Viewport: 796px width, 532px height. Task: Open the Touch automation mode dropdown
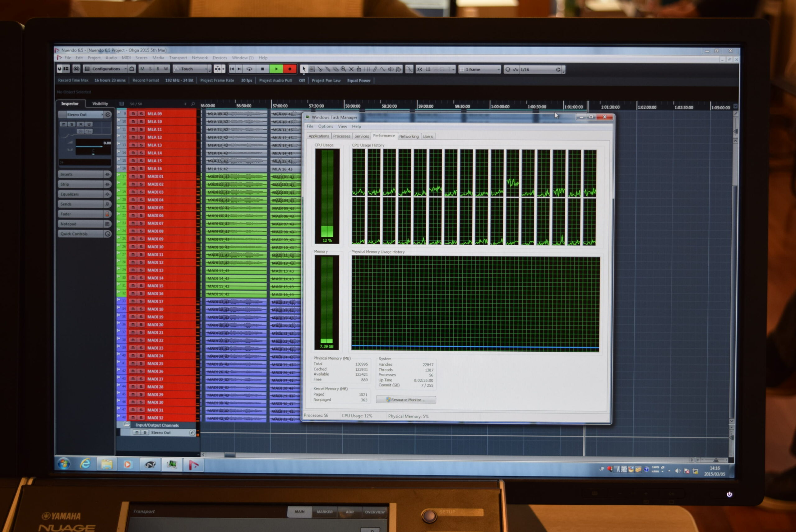coord(192,69)
